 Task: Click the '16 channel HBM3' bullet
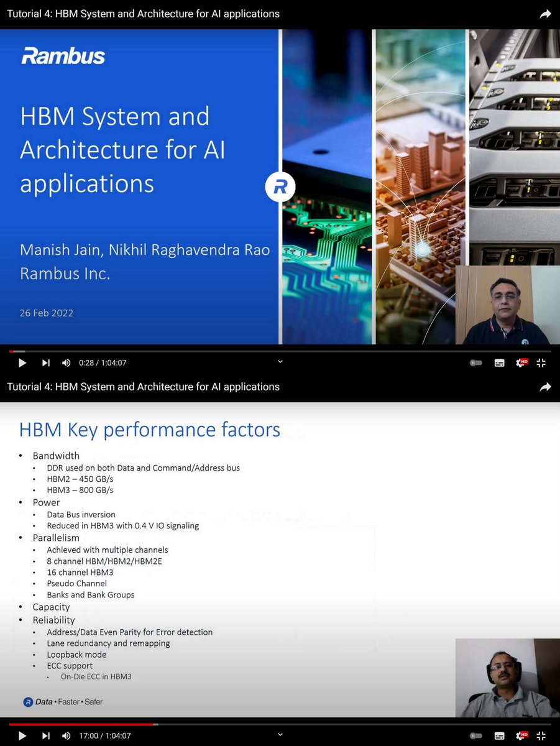[x=80, y=572]
